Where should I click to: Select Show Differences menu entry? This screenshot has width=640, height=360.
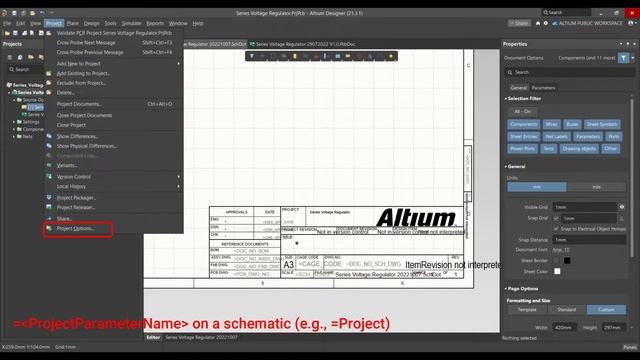(77, 136)
